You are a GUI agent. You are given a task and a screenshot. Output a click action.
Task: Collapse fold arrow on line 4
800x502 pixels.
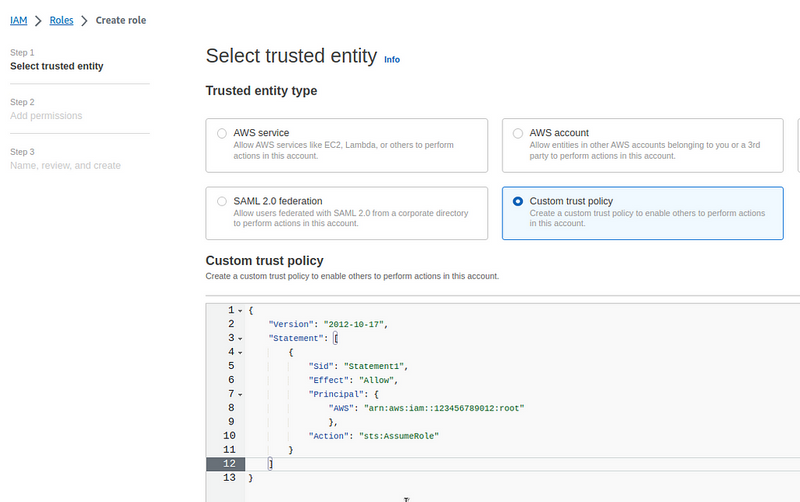240,353
